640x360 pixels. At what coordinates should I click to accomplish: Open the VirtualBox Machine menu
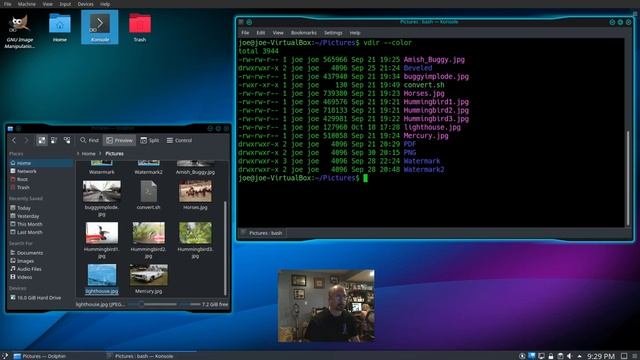[27, 4]
